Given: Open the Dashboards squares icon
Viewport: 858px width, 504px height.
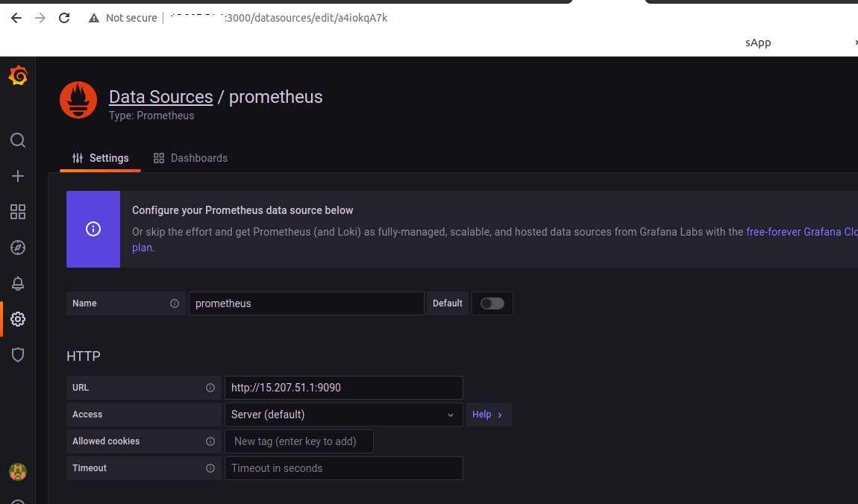Looking at the screenshot, I should pyautogui.click(x=17, y=212).
